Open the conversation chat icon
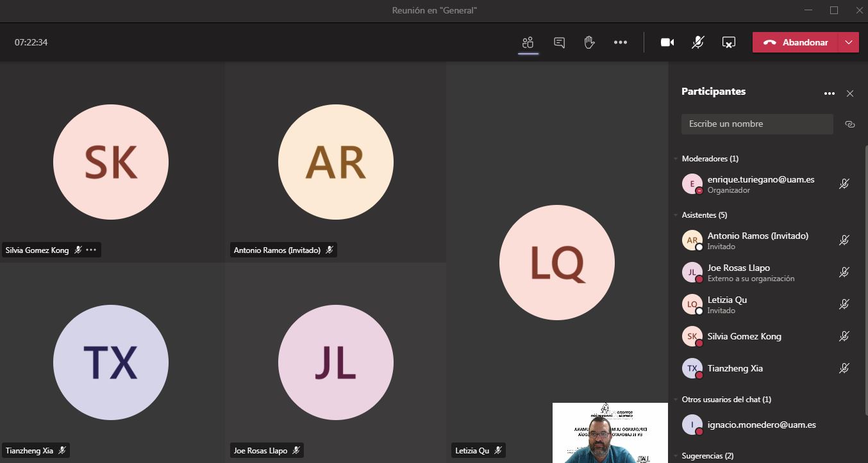 559,42
